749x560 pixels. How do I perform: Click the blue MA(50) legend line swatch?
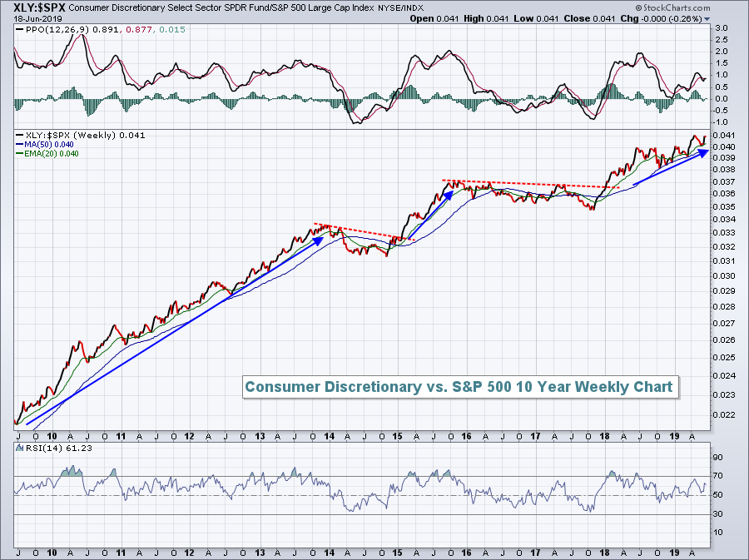click(x=20, y=145)
